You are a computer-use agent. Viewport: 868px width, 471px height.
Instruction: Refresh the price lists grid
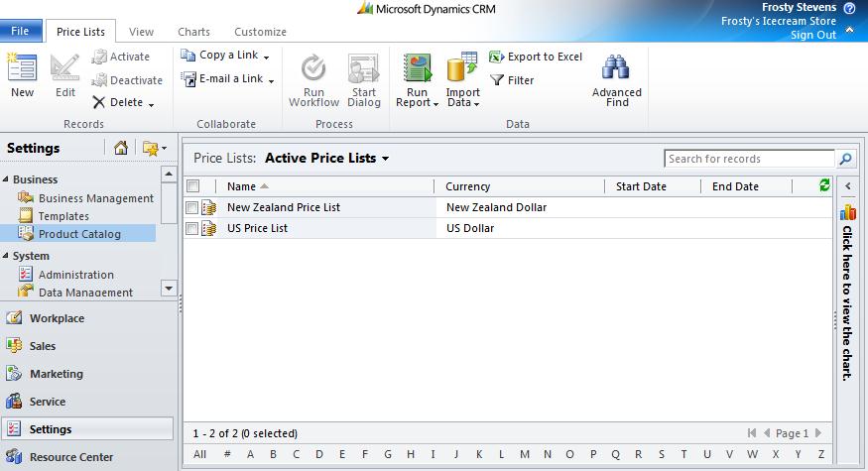824,185
